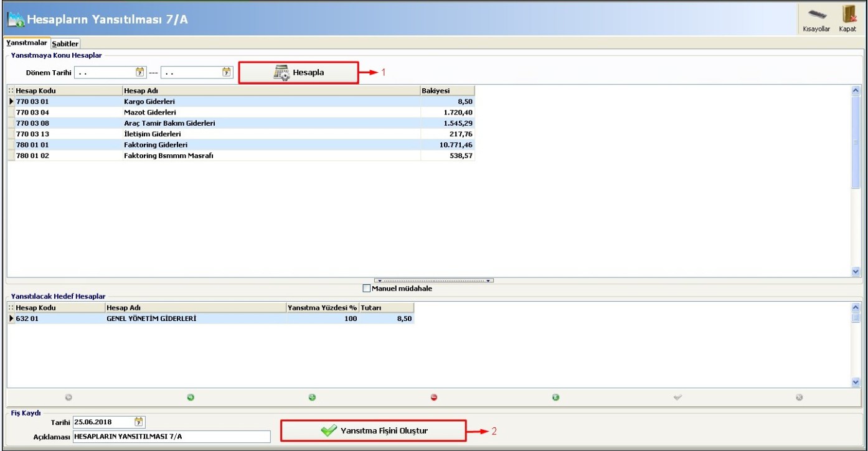The image size is (868, 451).
Task: Switch to the Sabitler tab
Action: click(x=65, y=44)
